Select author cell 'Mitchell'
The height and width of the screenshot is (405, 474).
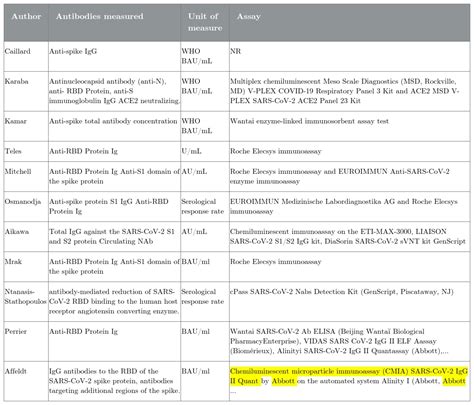(26, 176)
